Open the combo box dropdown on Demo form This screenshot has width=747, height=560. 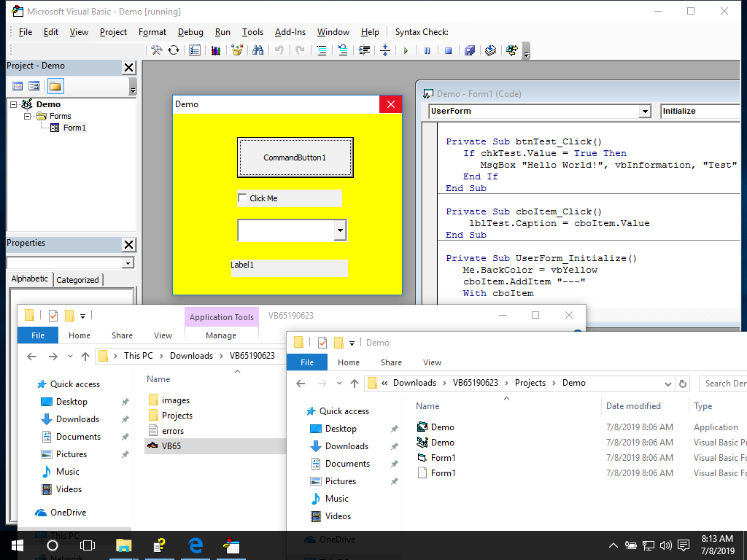pos(339,230)
